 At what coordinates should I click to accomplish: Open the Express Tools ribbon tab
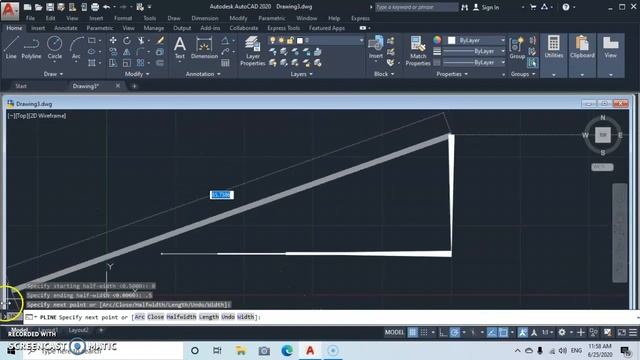283,28
